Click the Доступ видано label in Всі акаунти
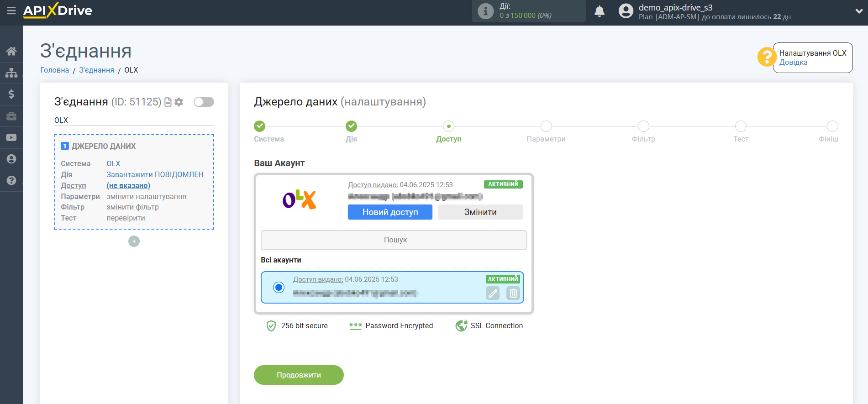868x404 pixels. [318, 279]
